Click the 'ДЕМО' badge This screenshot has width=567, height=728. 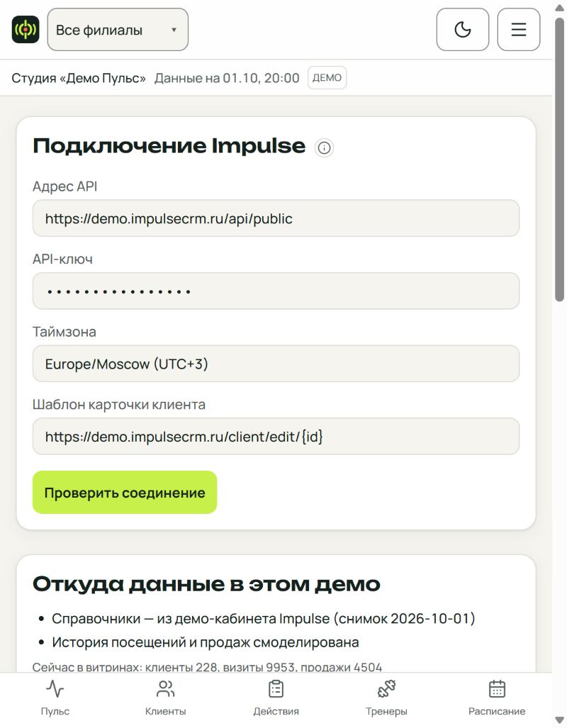click(327, 77)
